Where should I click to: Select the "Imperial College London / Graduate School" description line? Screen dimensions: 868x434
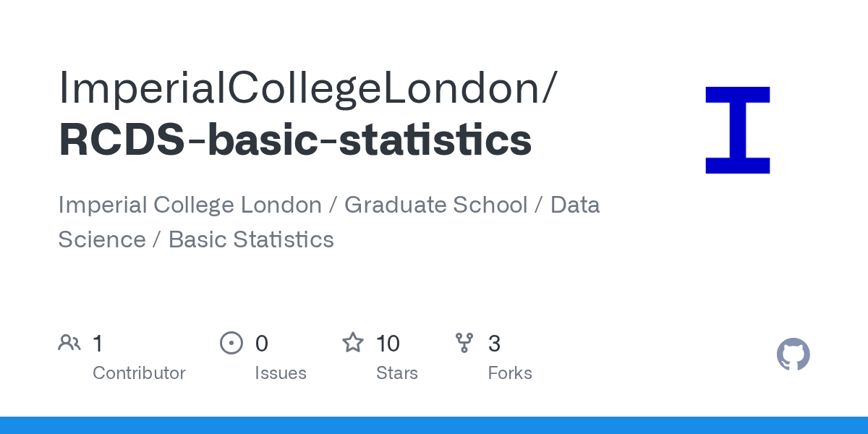[x=292, y=205]
